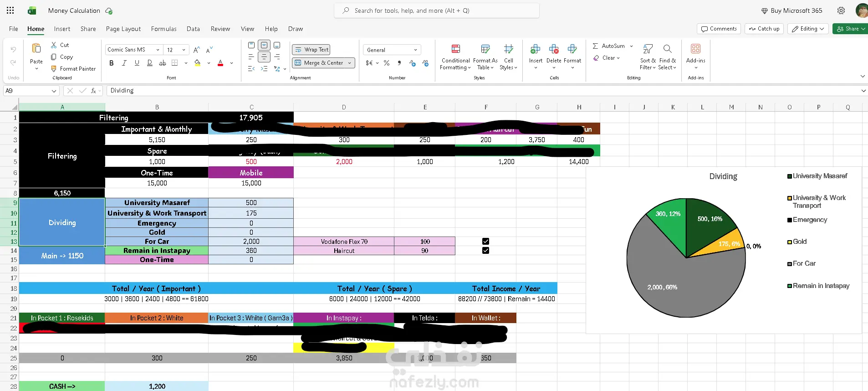Screen dimensions: 868x391
Task: Toggle Wrap Text for the selection
Action: tap(311, 50)
